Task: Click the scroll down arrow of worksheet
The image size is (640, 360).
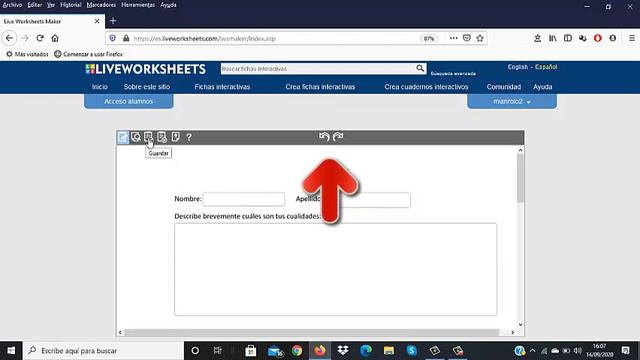Action: coord(520,324)
